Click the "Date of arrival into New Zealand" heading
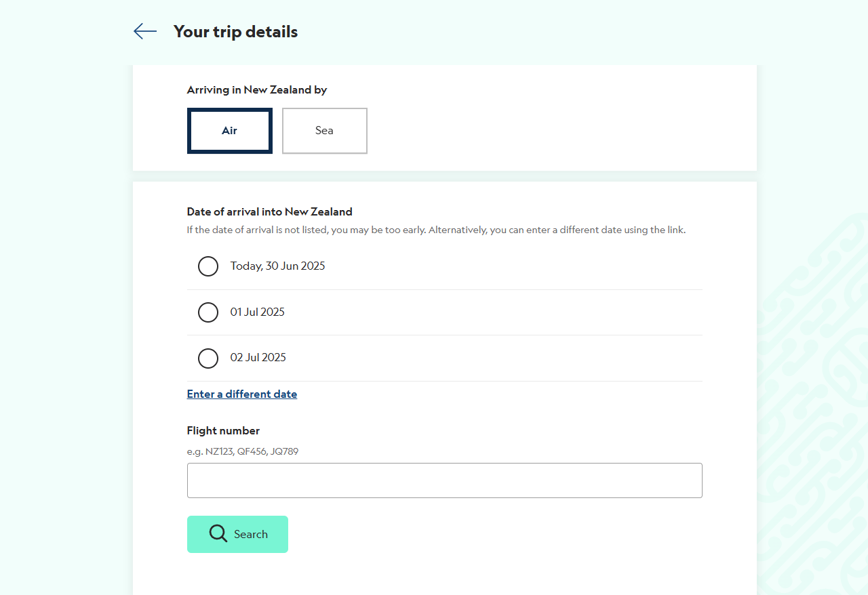This screenshot has height=595, width=868. (x=270, y=212)
